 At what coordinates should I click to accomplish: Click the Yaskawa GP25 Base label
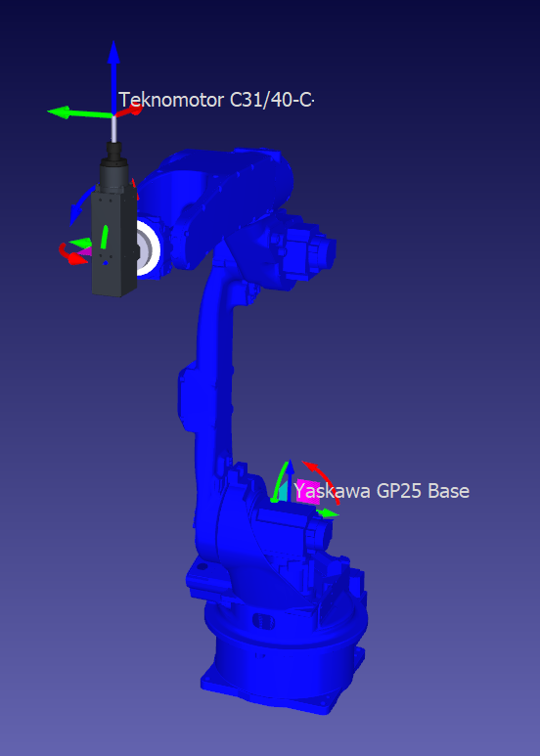tap(382, 491)
